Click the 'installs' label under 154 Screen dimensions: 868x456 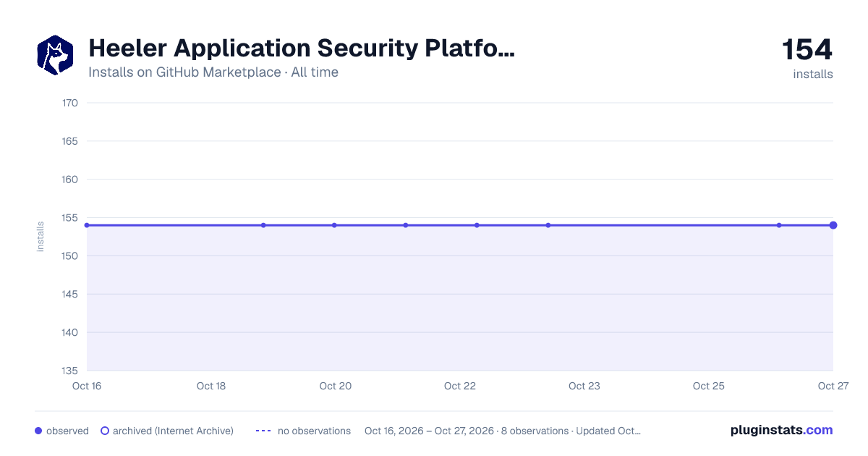[x=813, y=74]
